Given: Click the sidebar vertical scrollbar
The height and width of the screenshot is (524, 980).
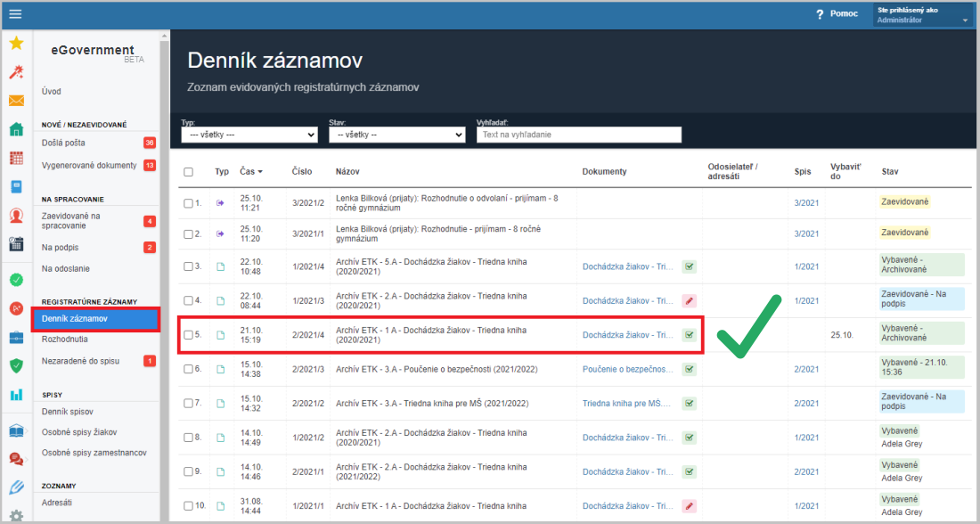Looking at the screenshot, I should tap(165, 275).
